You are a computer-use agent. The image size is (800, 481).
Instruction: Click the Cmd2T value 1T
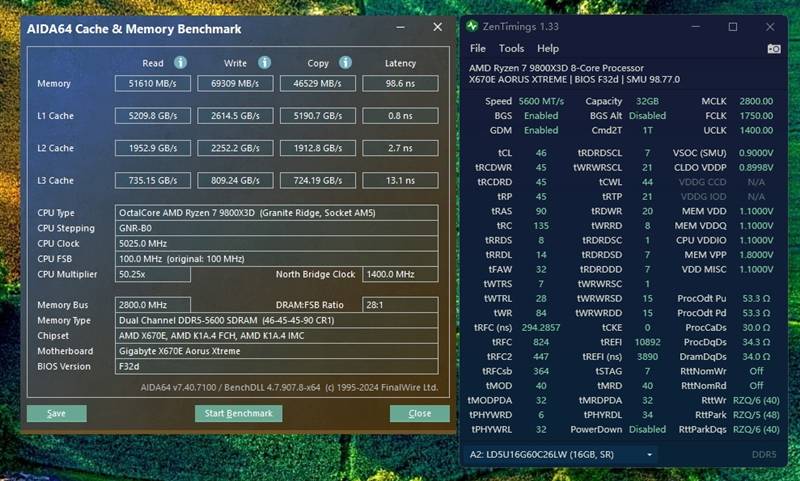click(647, 130)
